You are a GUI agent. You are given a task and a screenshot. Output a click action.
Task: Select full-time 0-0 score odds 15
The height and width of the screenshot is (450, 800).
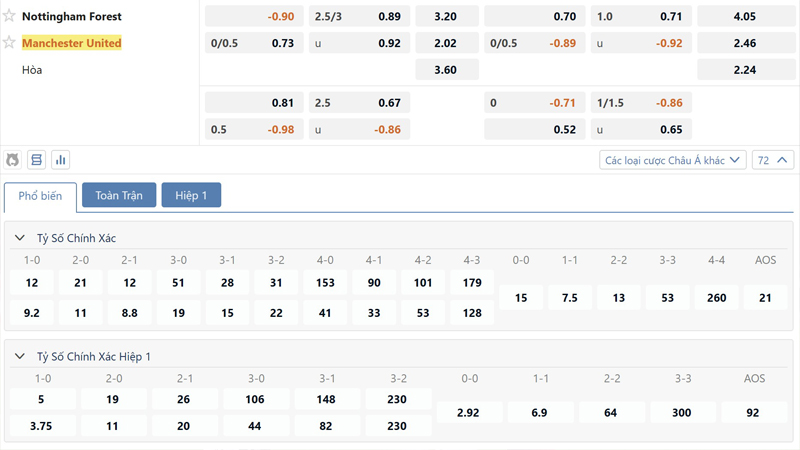click(521, 298)
